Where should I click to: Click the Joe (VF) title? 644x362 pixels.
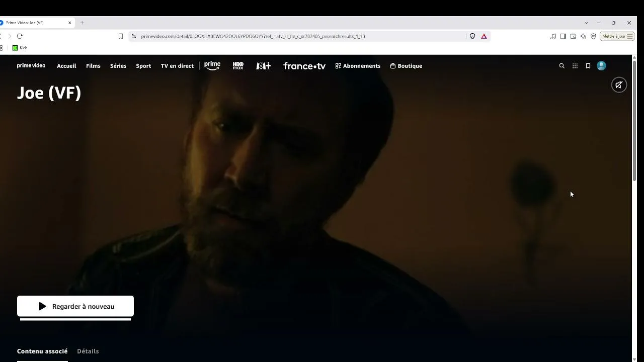point(49,93)
